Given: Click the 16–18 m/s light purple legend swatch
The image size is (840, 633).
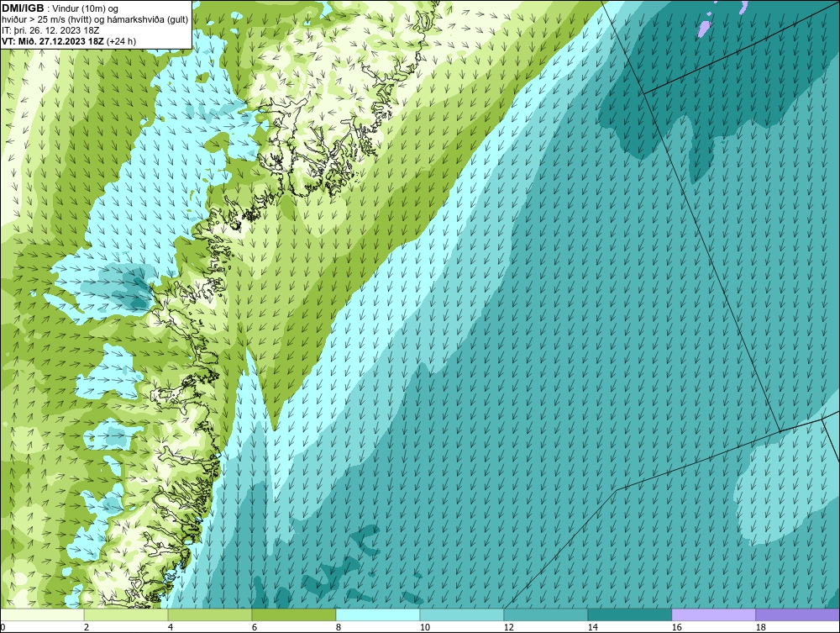Looking at the screenshot, I should (713, 615).
